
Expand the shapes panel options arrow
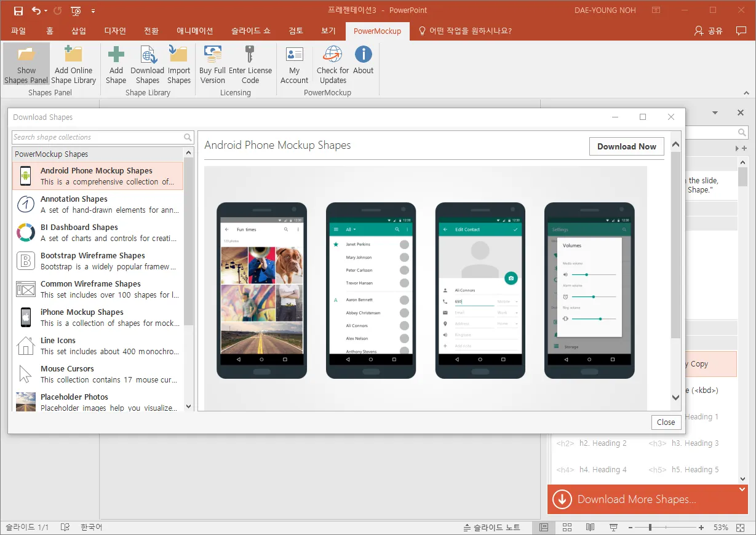tap(715, 113)
